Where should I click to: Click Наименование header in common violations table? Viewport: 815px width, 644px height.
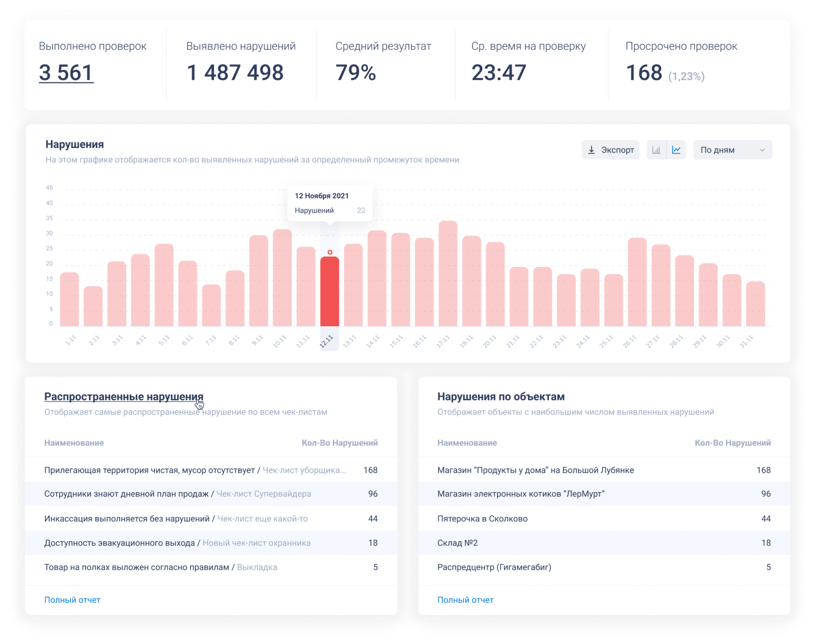tap(74, 443)
